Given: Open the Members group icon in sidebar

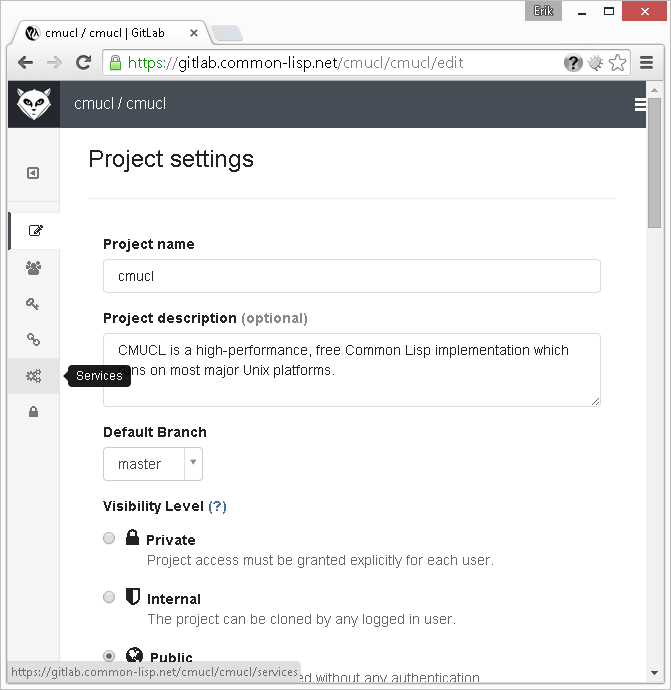Looking at the screenshot, I should point(34,268).
